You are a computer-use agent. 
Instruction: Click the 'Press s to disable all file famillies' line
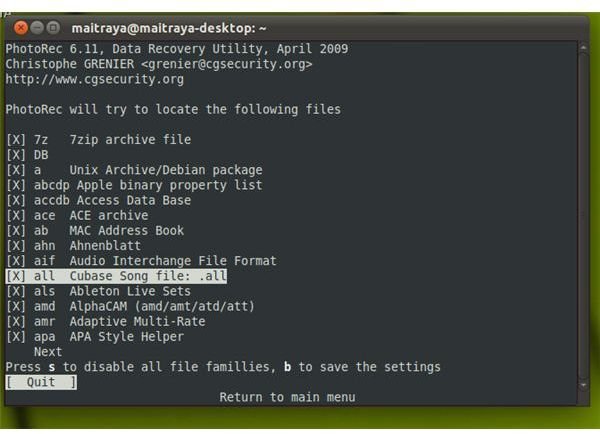pos(223,367)
